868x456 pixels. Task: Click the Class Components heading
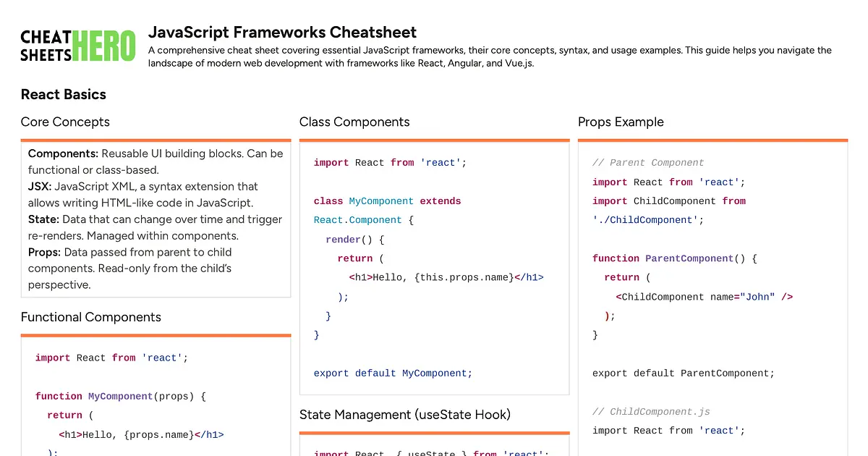pos(354,122)
